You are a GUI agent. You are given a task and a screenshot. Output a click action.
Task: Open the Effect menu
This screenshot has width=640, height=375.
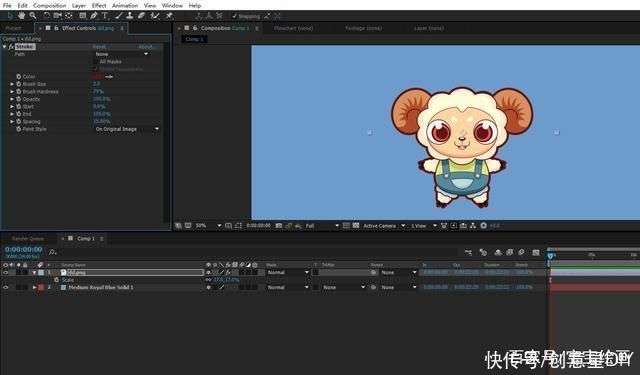point(99,5)
